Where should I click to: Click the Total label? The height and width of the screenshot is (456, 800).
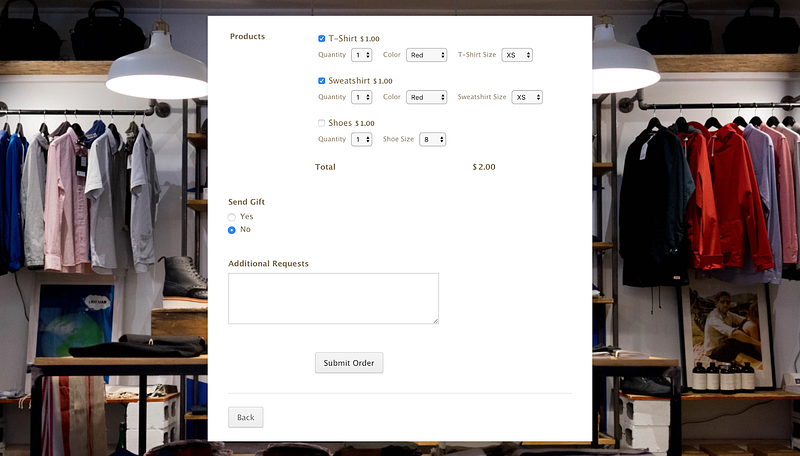(325, 167)
